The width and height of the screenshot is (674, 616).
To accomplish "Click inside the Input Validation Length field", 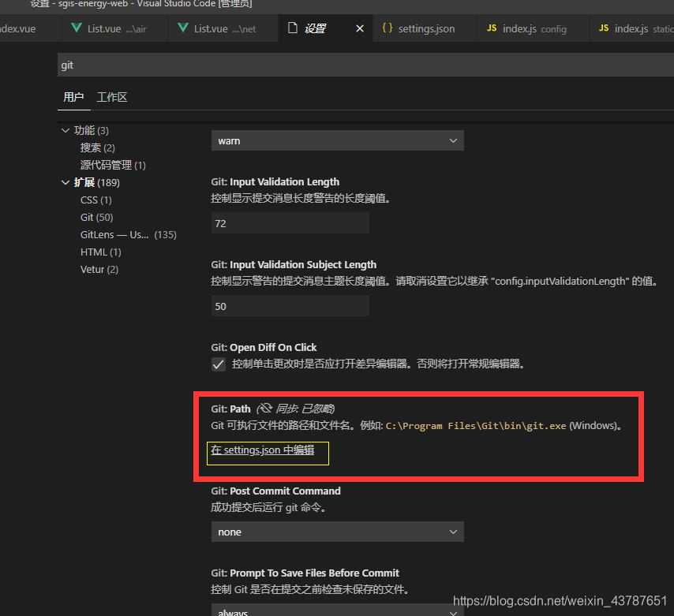I will click(290, 222).
